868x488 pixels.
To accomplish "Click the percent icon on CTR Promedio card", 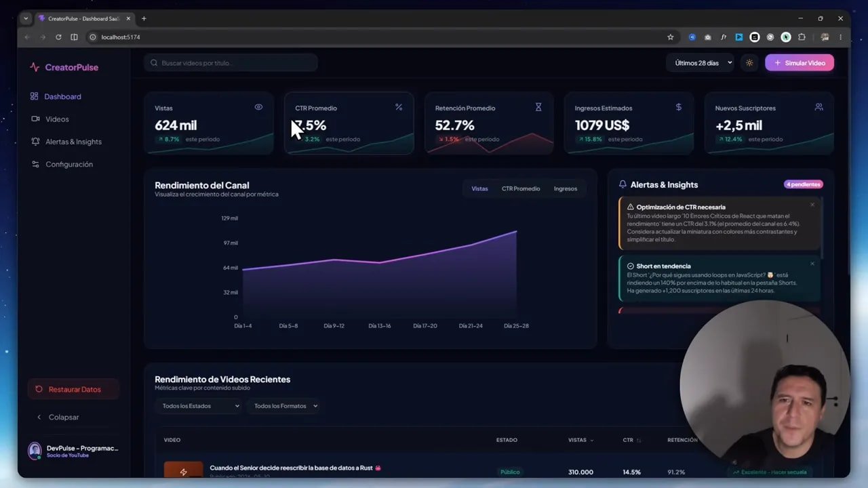I will 399,107.
